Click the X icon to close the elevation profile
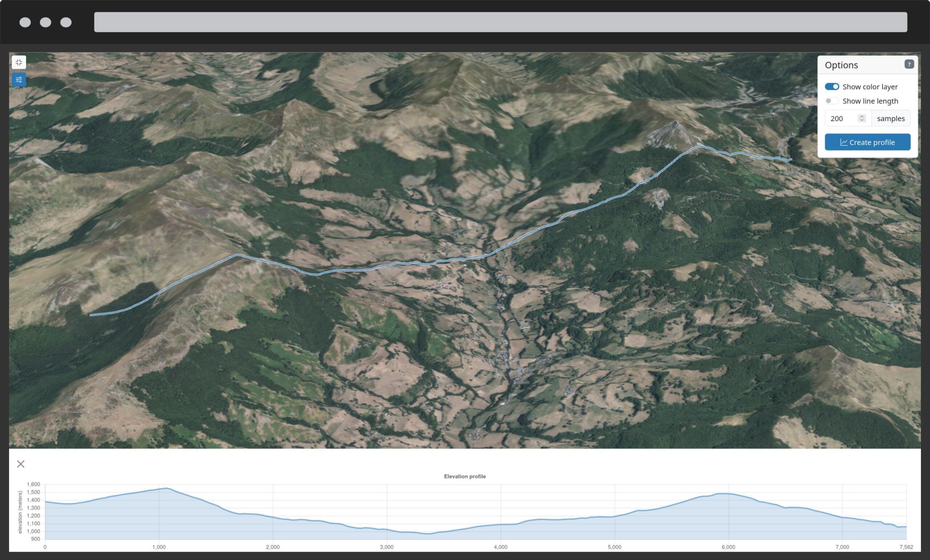The width and height of the screenshot is (930, 560). pos(21,464)
